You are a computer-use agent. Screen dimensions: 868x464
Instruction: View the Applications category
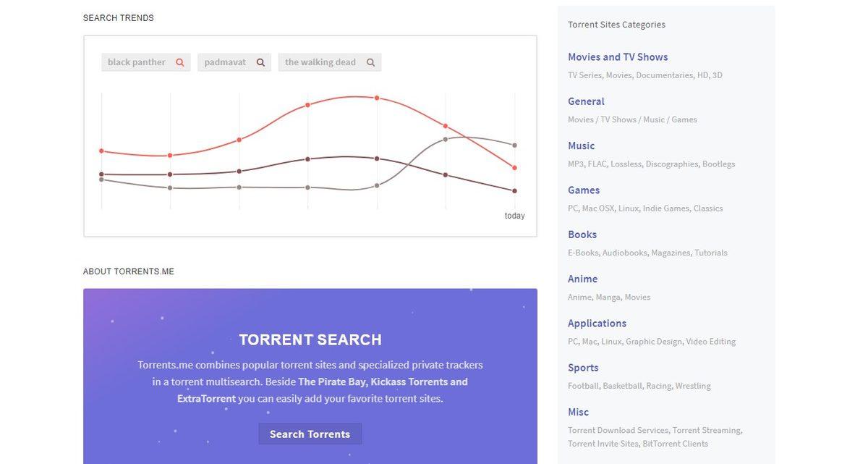tap(597, 324)
